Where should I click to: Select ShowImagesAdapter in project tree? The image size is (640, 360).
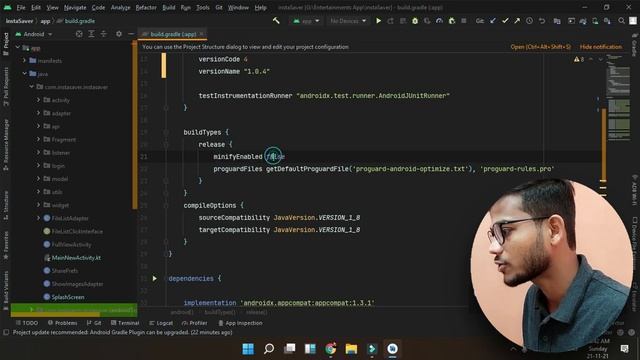coord(77,284)
